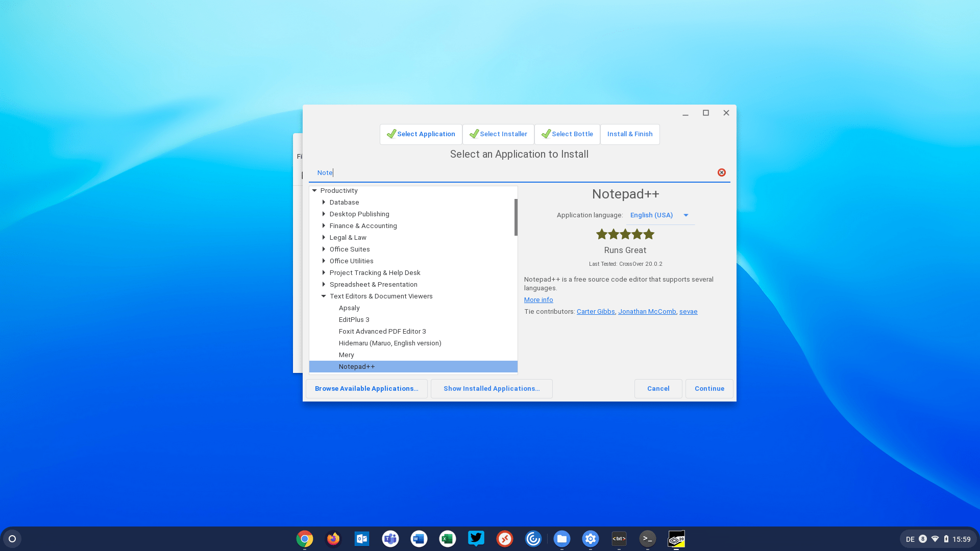Collapse Text Editors & Document Viewers
The image size is (980, 551).
tap(324, 296)
